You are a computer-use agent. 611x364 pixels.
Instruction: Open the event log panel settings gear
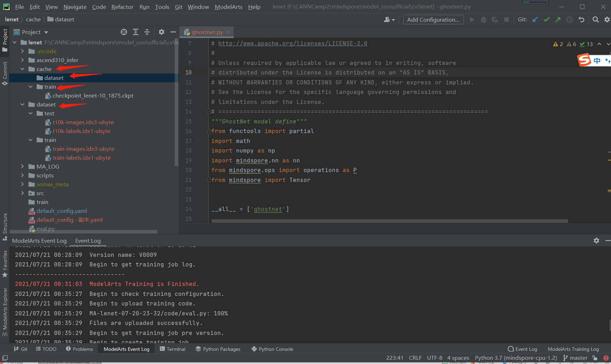coord(596,241)
